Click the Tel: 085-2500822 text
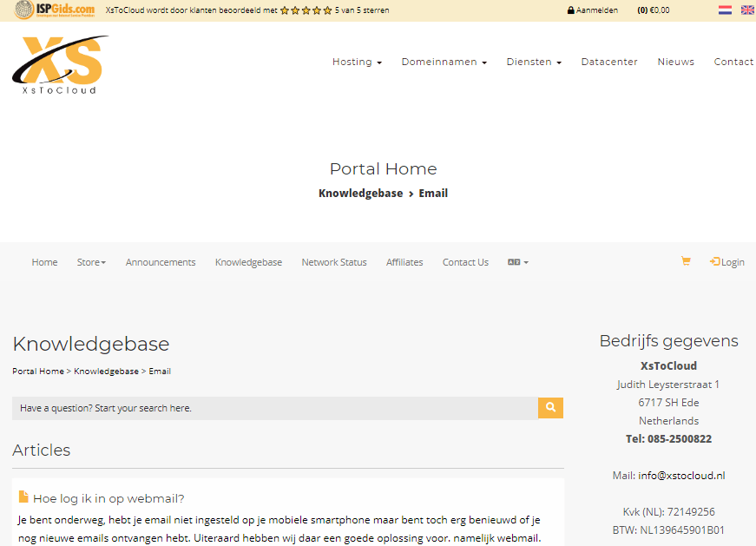The width and height of the screenshot is (756, 546). tap(668, 439)
